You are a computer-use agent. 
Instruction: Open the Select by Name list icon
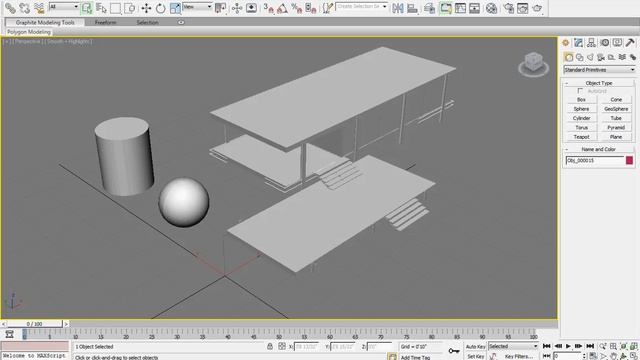point(101,8)
